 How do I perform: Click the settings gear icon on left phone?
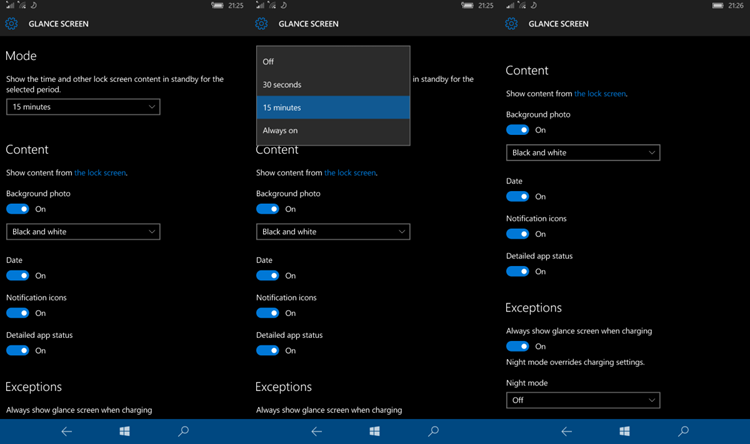[11, 23]
